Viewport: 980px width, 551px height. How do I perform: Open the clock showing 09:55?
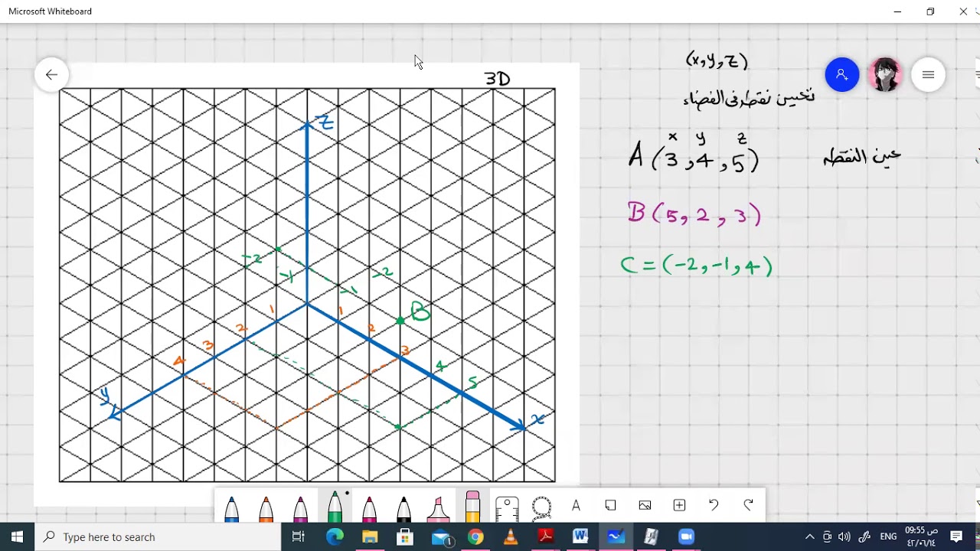[922, 536]
